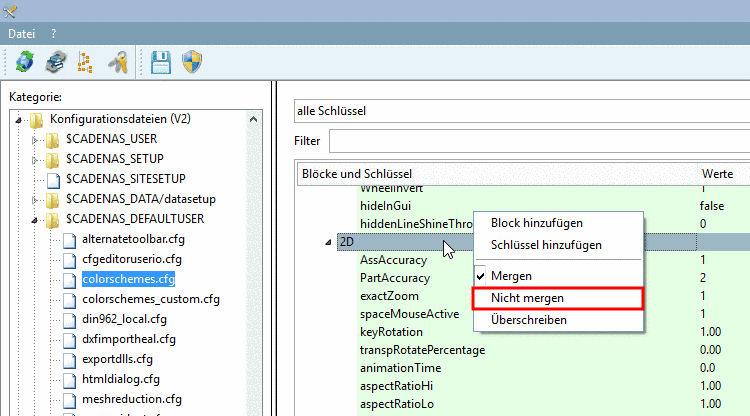Select the animationTime key
This screenshot has width=750, height=416.
click(x=400, y=368)
